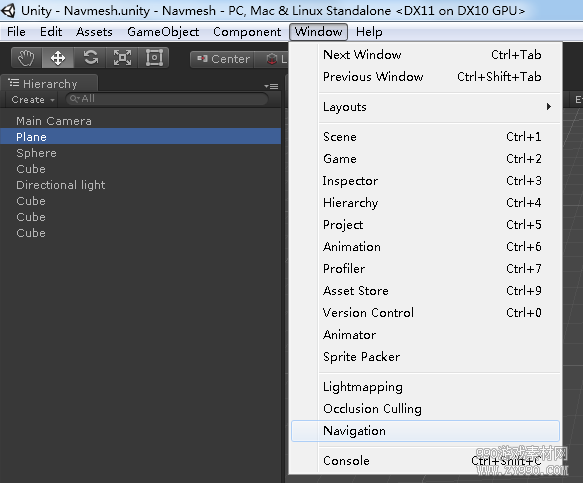Screen dimensions: 583x483
Task: Open the Profiler window entry
Action: tap(425, 268)
